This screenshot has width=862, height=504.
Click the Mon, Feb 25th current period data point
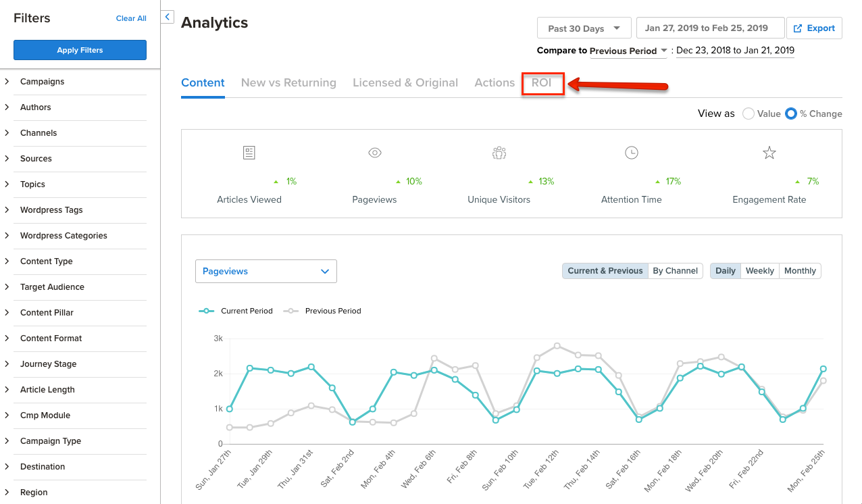823,369
